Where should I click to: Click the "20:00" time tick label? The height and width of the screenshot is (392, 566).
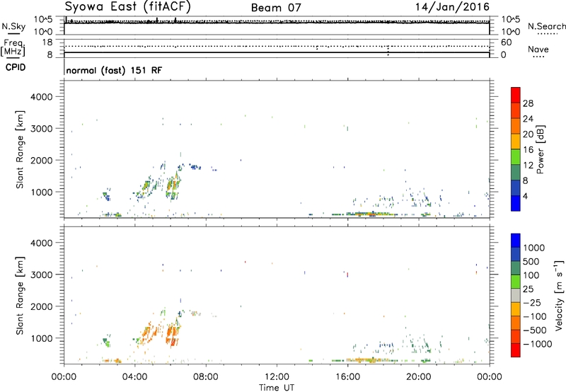[x=419, y=377]
